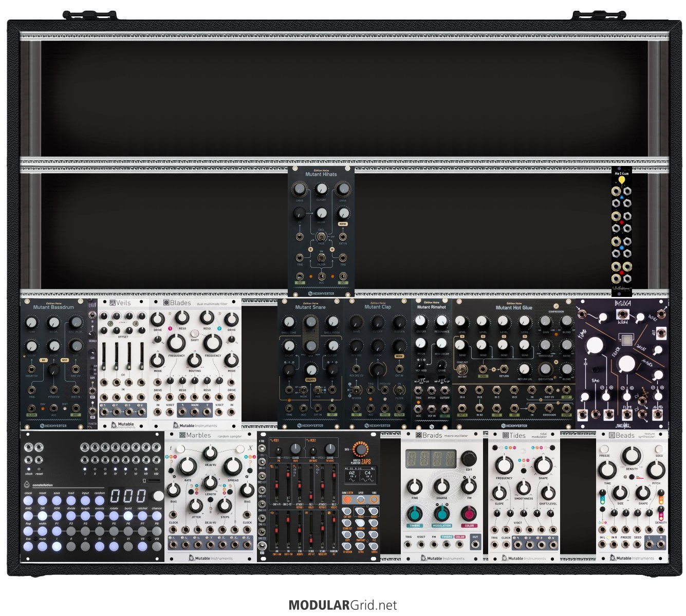Viewport: 686px width, 616px height.
Task: Push the X button on Marbles
Action: pos(240,450)
